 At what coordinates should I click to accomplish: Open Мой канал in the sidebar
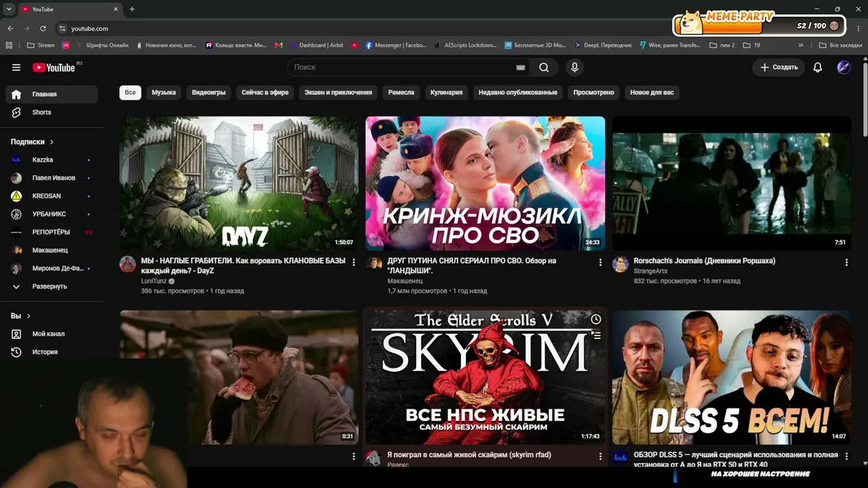click(x=52, y=334)
